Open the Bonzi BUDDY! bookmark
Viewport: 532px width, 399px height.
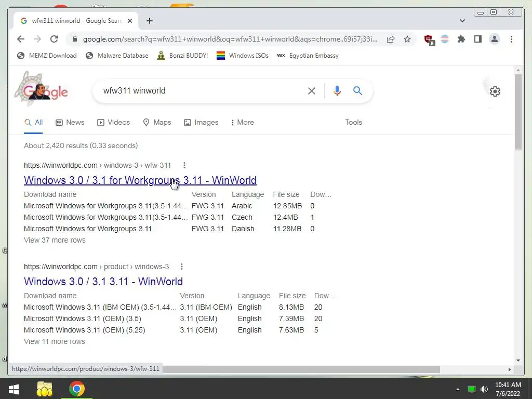pyautogui.click(x=182, y=56)
